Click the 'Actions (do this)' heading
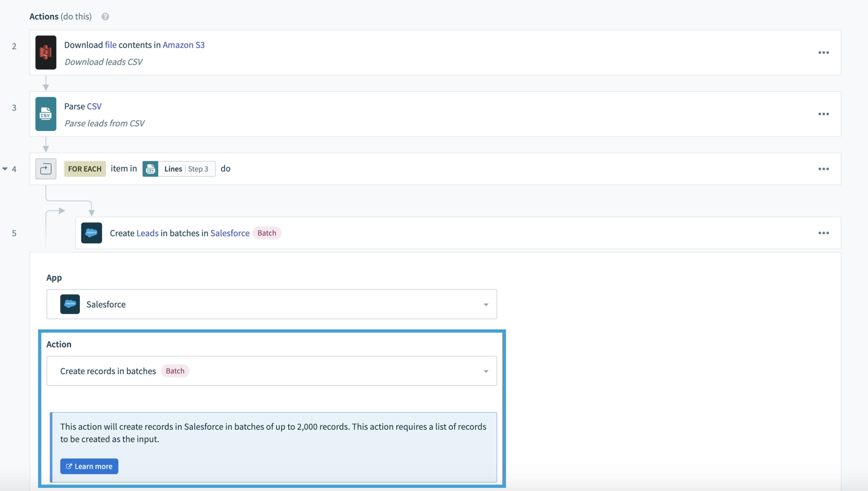The image size is (868, 491). pos(61,16)
